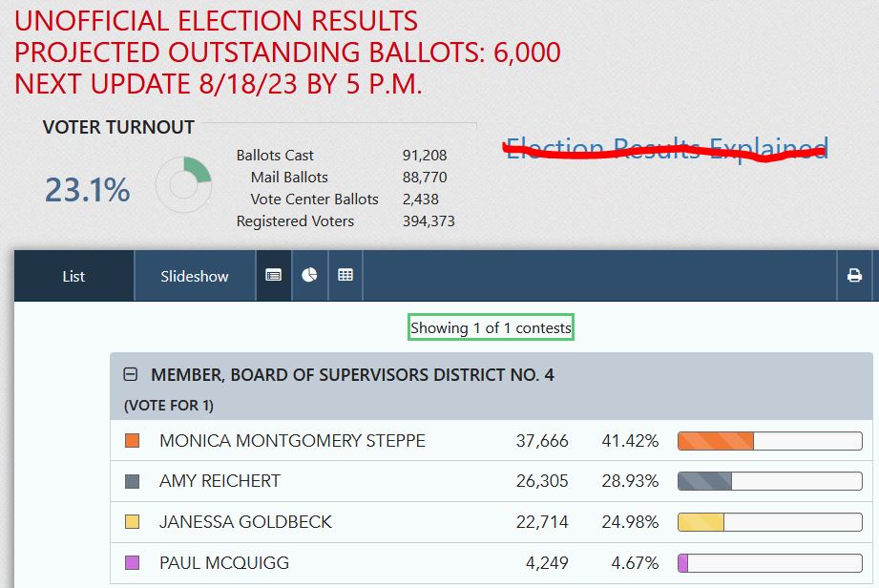
Task: Click Monica Montgomery Steppe's vote percentage bar
Action: [x=769, y=441]
